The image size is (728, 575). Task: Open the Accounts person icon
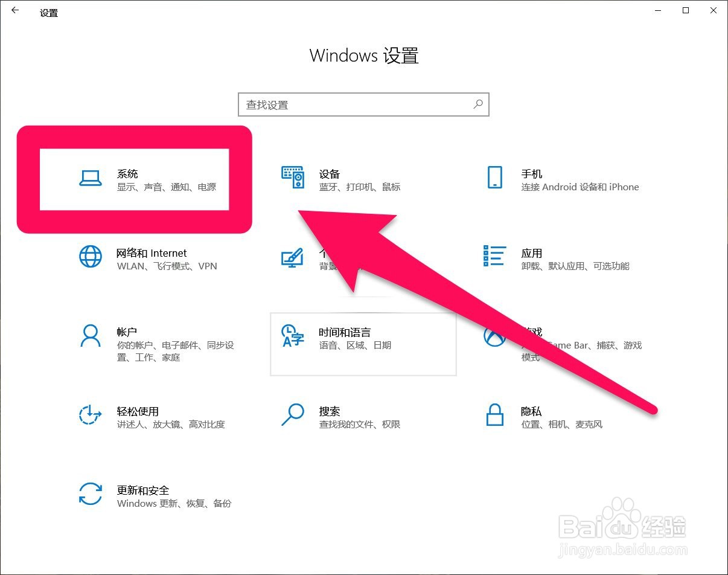[91, 335]
